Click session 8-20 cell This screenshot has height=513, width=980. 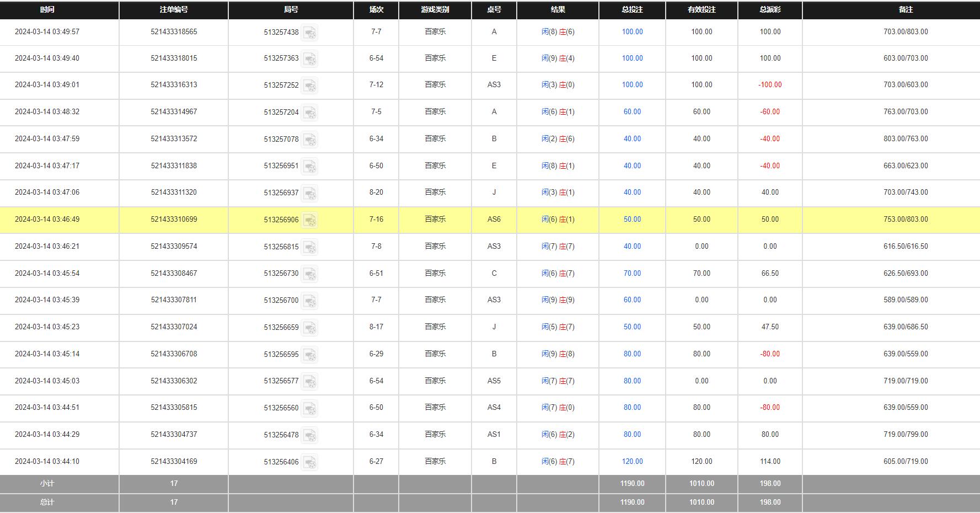[x=376, y=192]
